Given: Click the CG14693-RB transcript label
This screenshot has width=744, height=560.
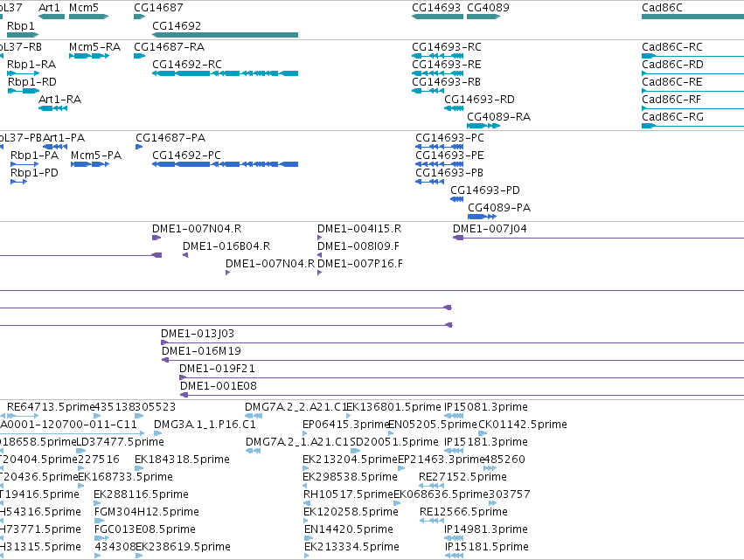Looking at the screenshot, I should (446, 82).
